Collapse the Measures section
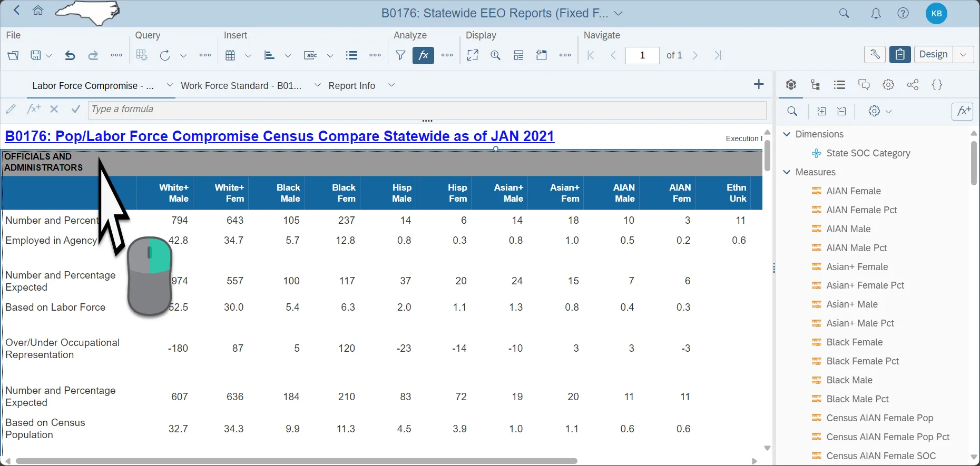Screen dimensions: 980x466 787,172
